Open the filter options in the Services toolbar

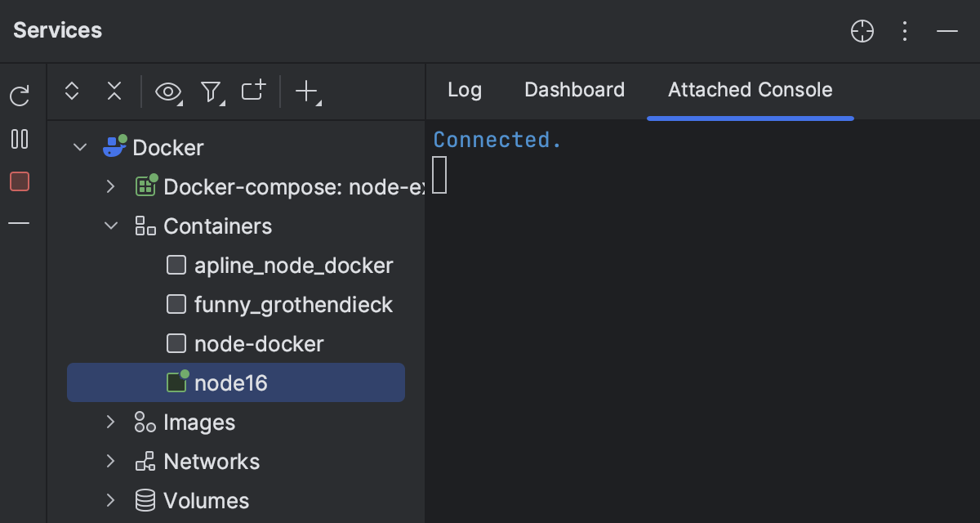click(x=211, y=92)
